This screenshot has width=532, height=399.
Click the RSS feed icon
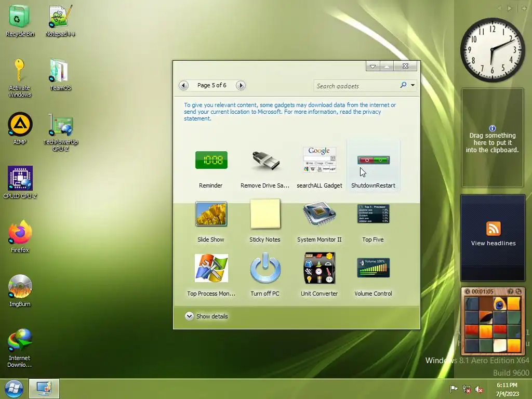click(x=494, y=229)
